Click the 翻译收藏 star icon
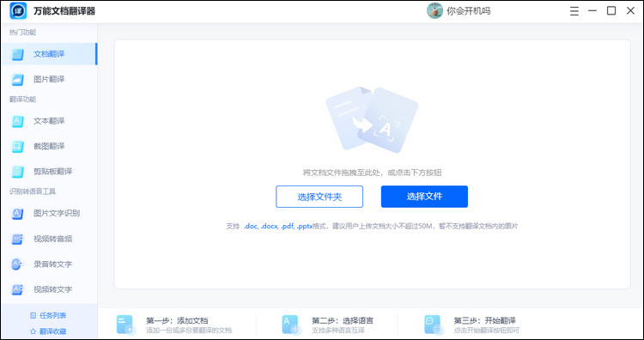Screen dimensions: 644x340 click(x=33, y=331)
